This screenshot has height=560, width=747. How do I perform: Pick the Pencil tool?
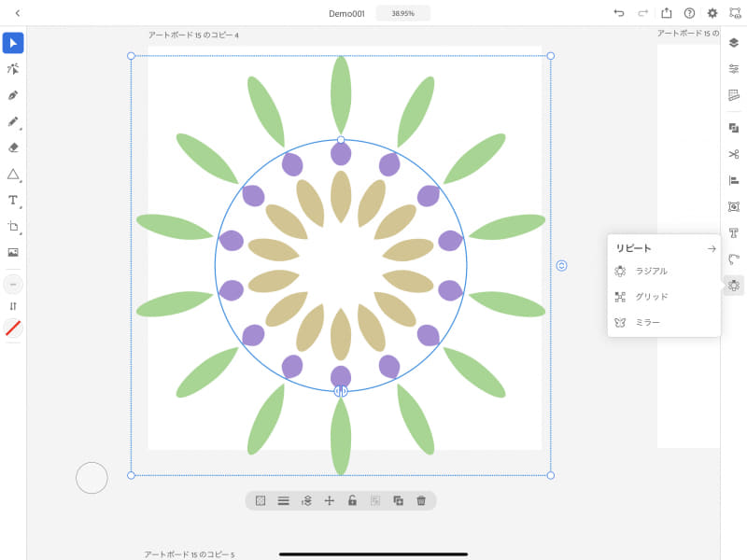click(x=13, y=121)
